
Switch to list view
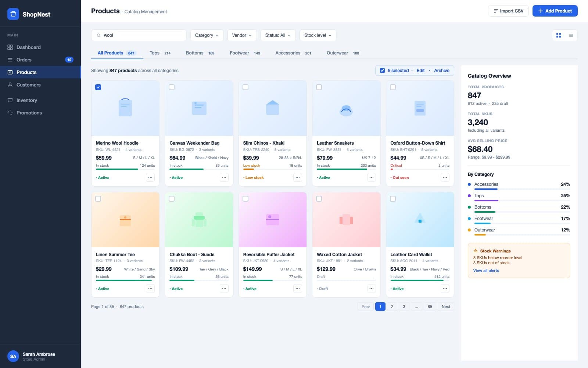click(x=571, y=35)
